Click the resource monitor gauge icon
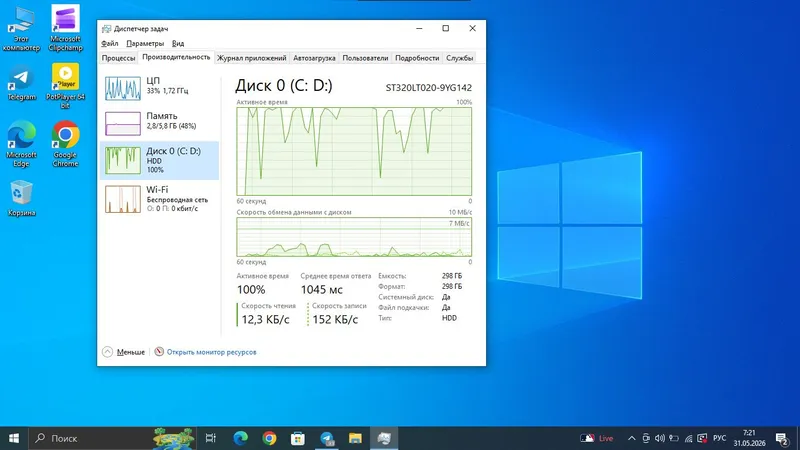Viewport: 800px width, 450px height. point(159,352)
